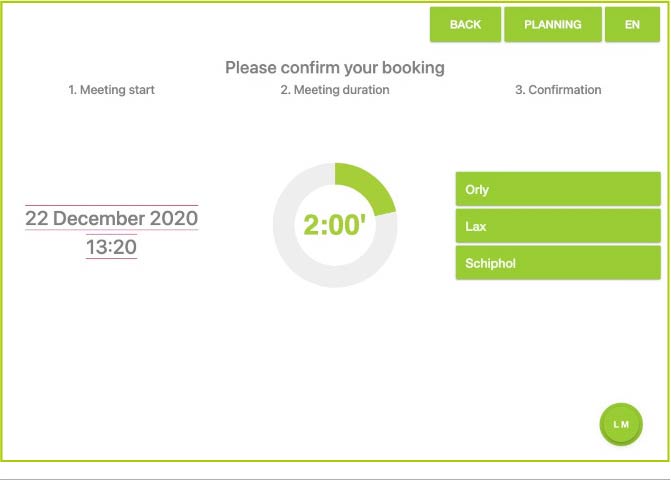The width and height of the screenshot is (671, 480).
Task: Click the minutes 20 in the start time
Action: point(125,247)
